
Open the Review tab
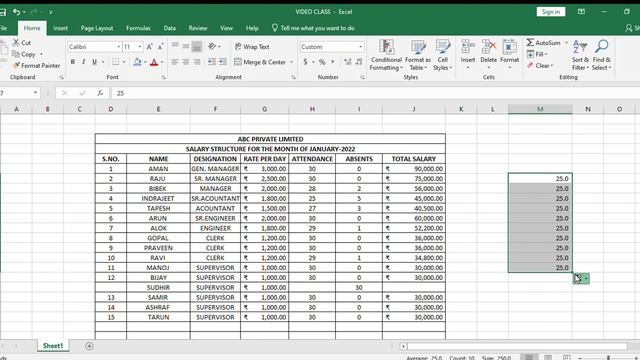pos(198,28)
